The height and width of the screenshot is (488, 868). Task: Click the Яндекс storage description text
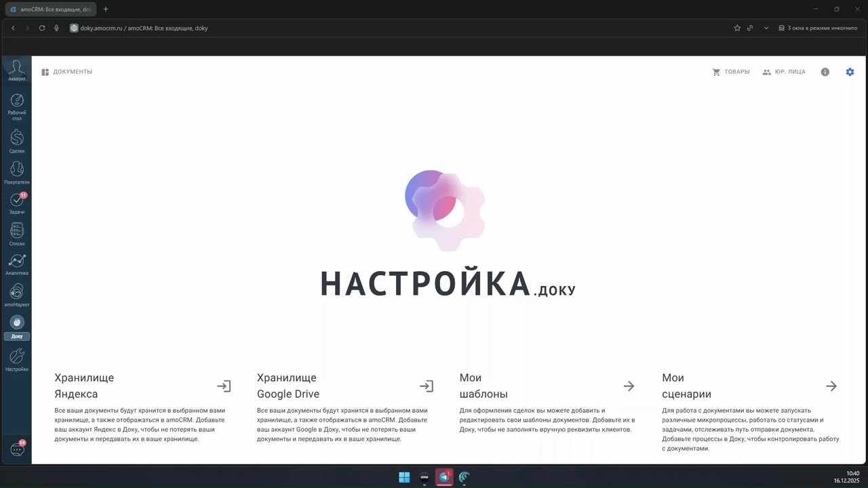pyautogui.click(x=140, y=425)
